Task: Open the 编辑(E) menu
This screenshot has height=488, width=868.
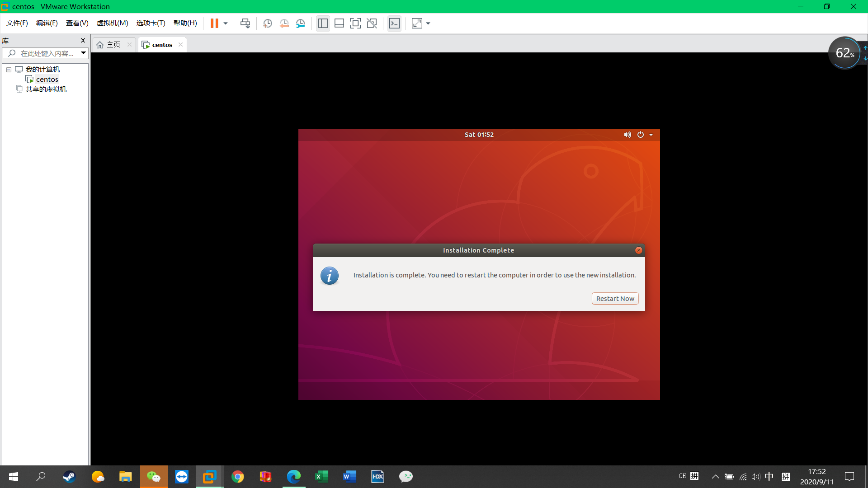Action: (47, 23)
